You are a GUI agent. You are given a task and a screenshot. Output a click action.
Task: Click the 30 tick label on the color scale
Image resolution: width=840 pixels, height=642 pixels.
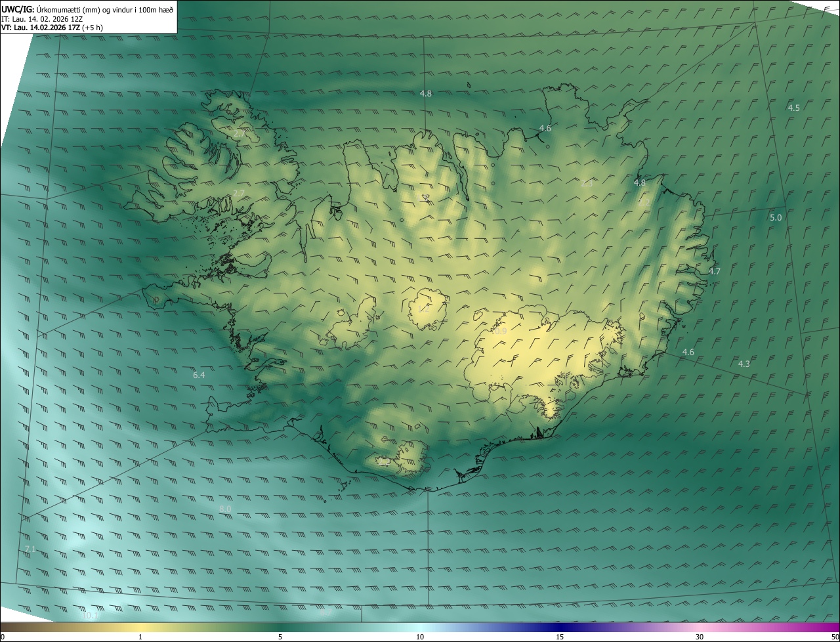pos(700,637)
